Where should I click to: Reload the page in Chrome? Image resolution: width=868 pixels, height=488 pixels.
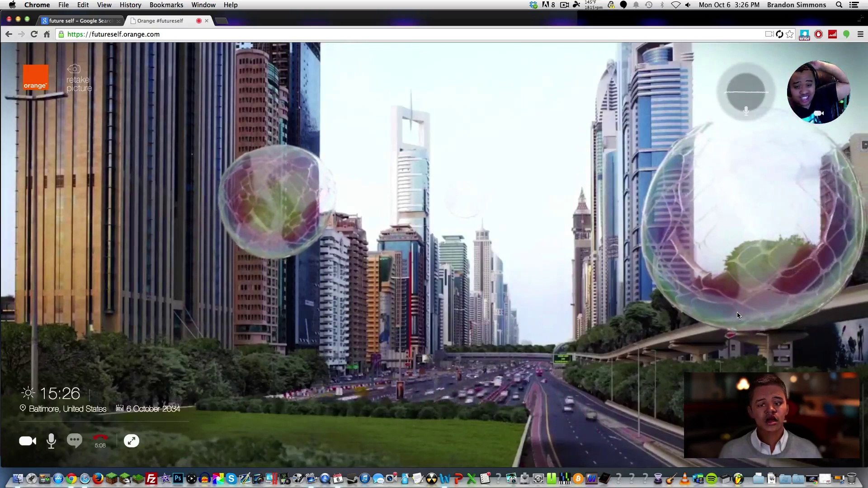click(34, 34)
